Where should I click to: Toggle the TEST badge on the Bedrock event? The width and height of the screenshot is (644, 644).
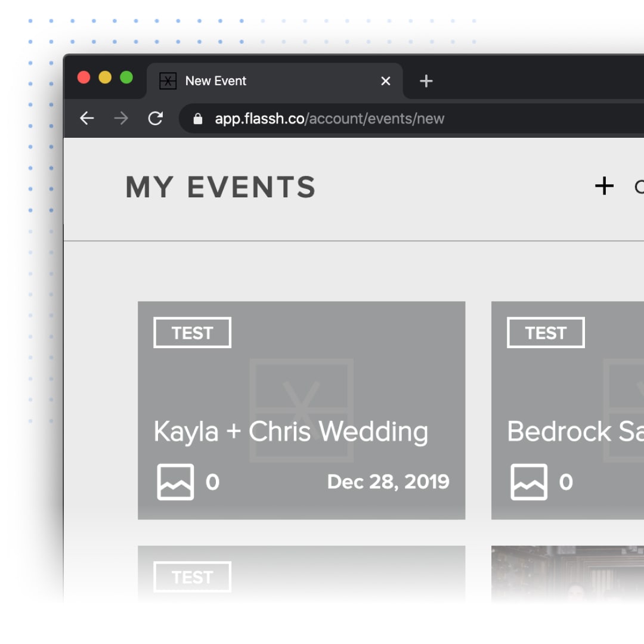coord(544,332)
